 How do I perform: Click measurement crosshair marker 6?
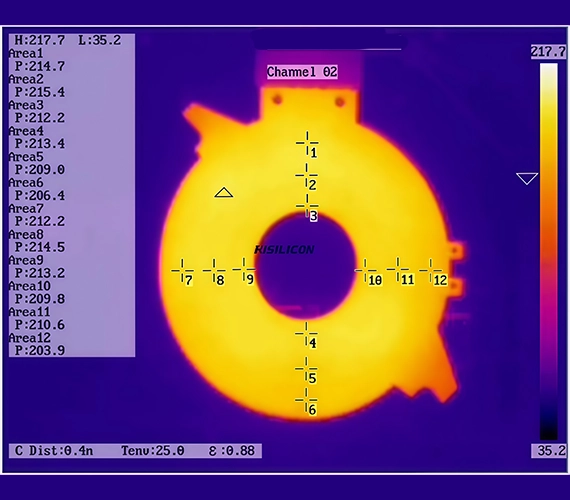coord(306,400)
